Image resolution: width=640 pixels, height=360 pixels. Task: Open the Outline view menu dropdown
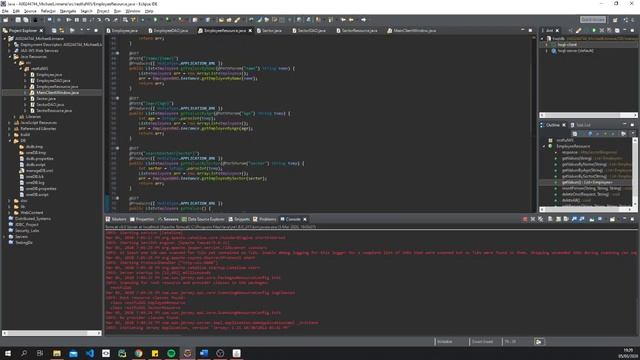click(x=633, y=133)
